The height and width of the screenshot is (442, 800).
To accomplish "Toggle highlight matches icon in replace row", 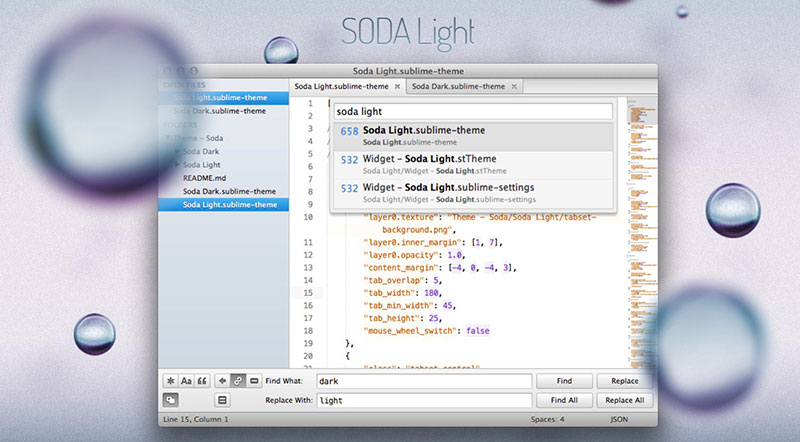I will tap(222, 400).
